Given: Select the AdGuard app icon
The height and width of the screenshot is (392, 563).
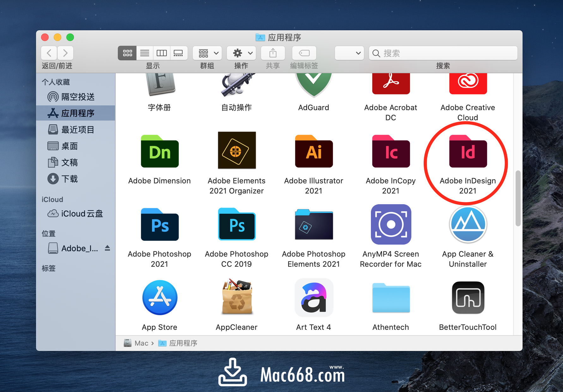Looking at the screenshot, I should [314, 85].
